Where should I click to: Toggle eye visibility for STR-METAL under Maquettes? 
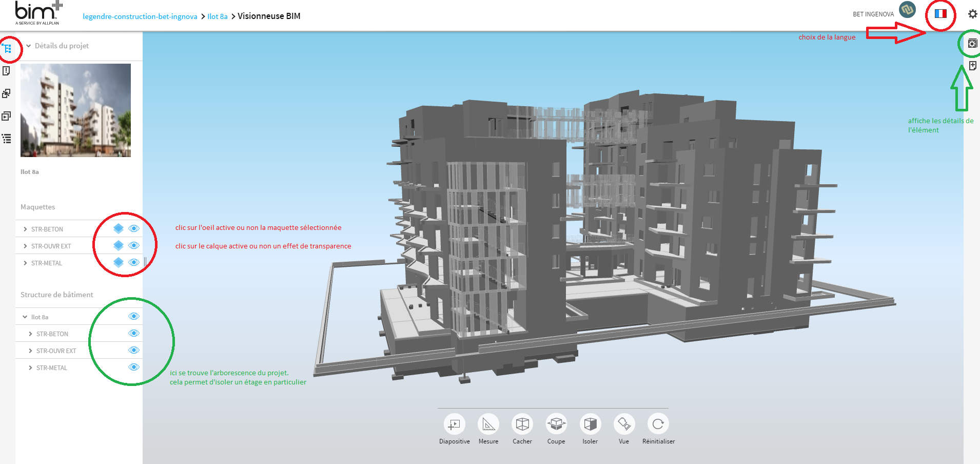click(x=134, y=262)
